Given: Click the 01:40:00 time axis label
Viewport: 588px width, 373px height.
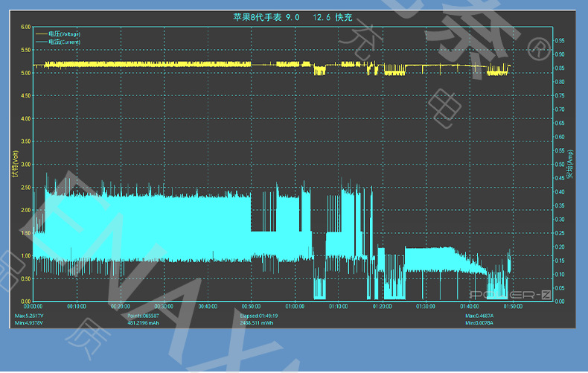Looking at the screenshot, I should click(x=470, y=307).
